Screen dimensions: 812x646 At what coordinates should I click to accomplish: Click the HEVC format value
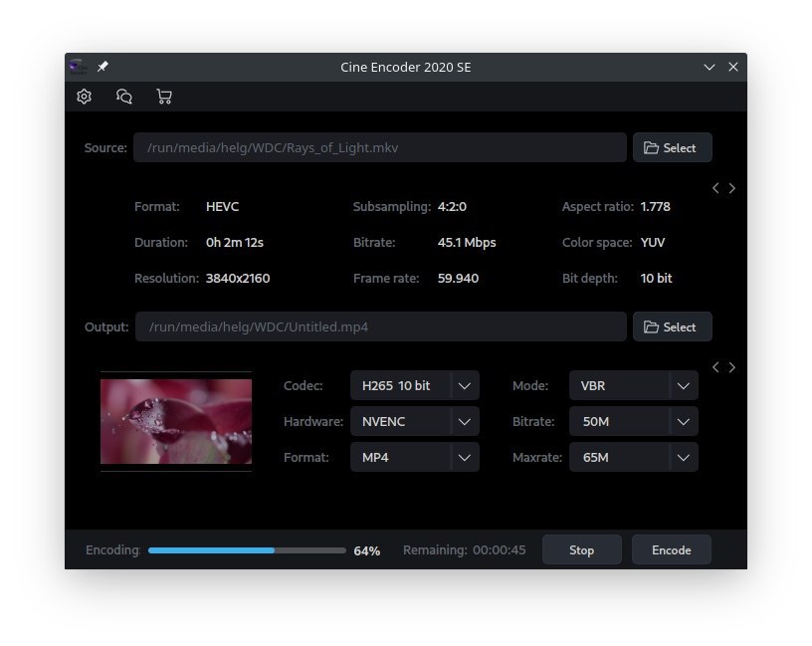[x=222, y=207]
